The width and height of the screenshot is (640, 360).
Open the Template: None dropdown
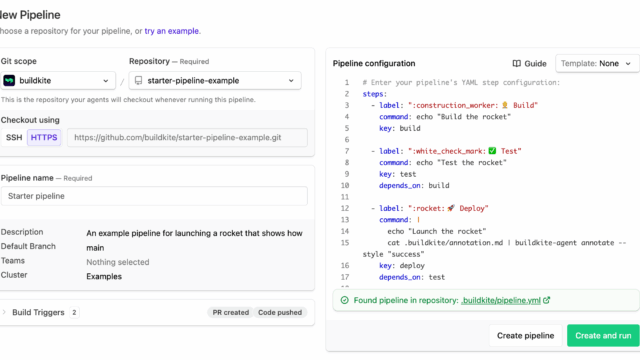point(597,64)
